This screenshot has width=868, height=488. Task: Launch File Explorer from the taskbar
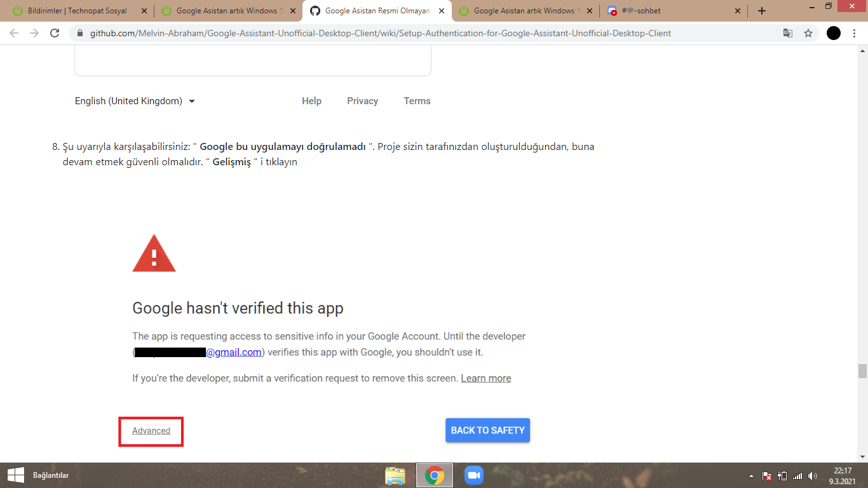pos(395,475)
